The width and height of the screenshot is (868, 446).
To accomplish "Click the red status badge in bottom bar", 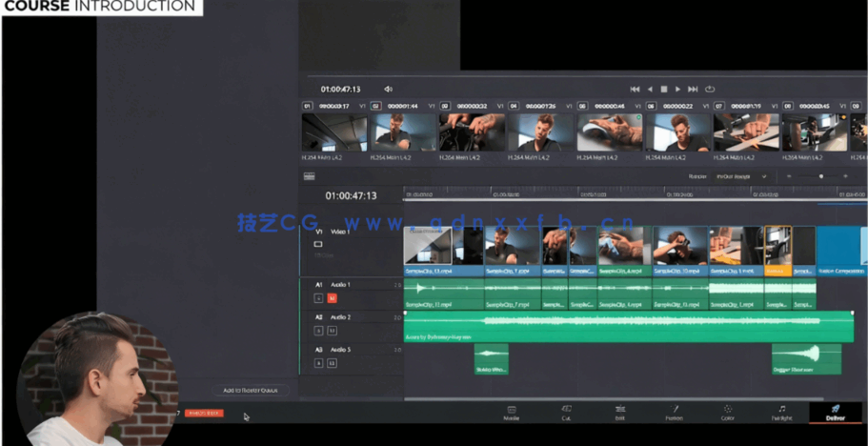I will click(204, 414).
